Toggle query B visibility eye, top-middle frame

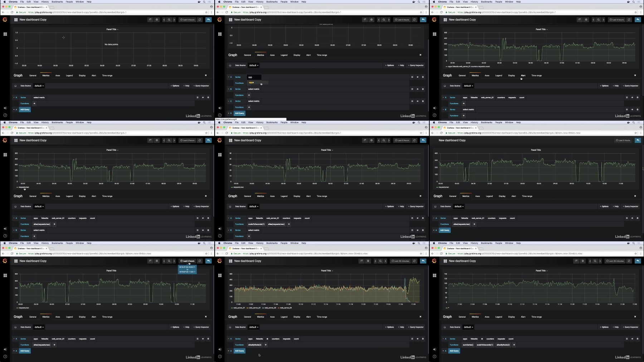(418, 89)
